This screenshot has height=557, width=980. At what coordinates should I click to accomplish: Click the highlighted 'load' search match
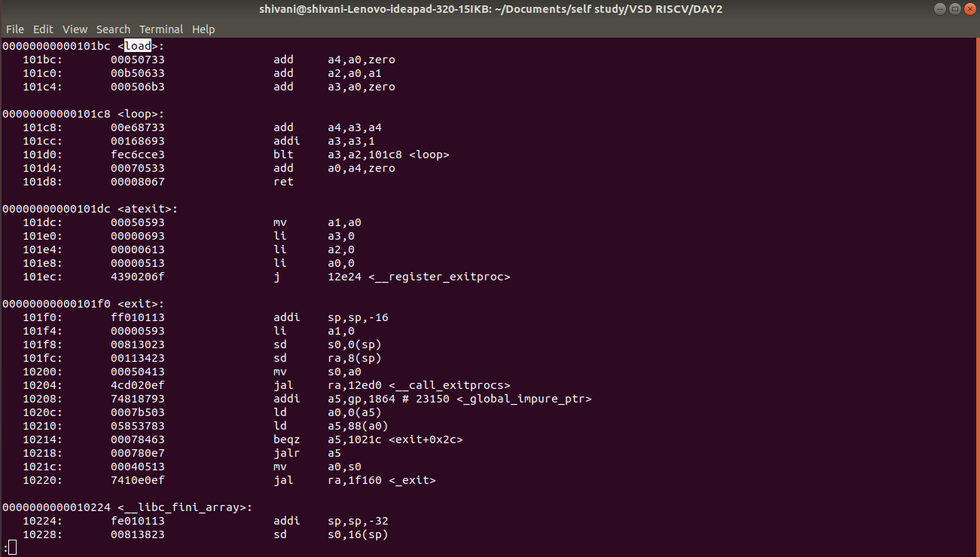(x=138, y=46)
